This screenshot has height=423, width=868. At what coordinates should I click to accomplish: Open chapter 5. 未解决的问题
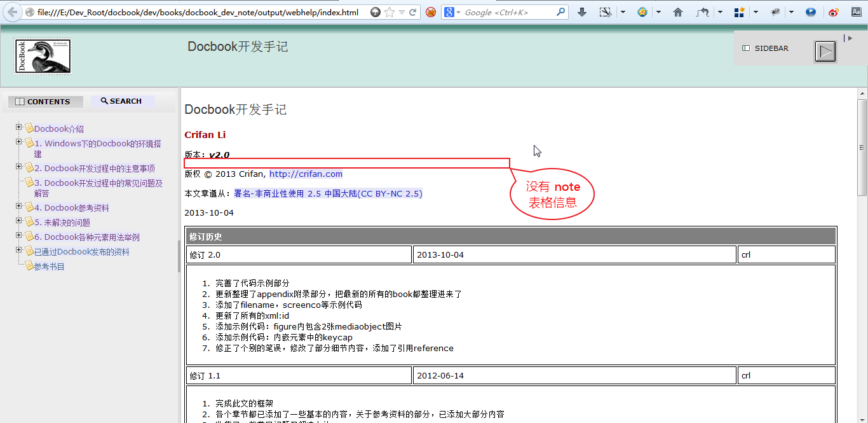[x=62, y=223]
